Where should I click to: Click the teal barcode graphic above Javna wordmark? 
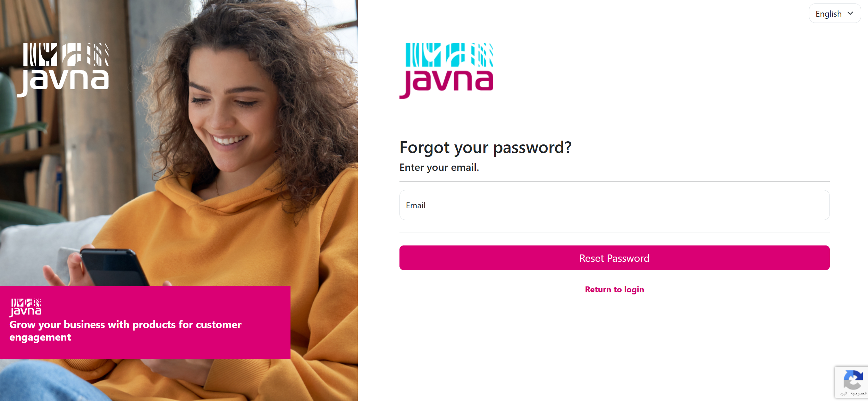(449, 55)
